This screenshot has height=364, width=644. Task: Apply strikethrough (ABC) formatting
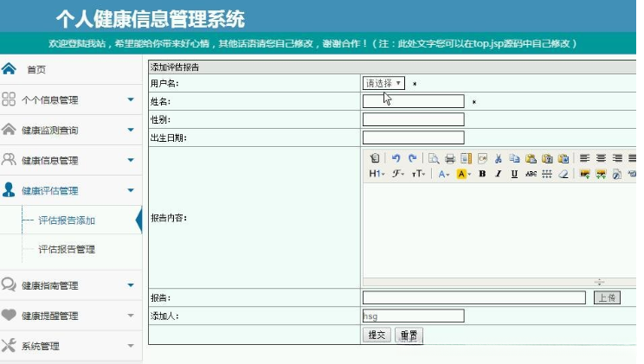(531, 174)
